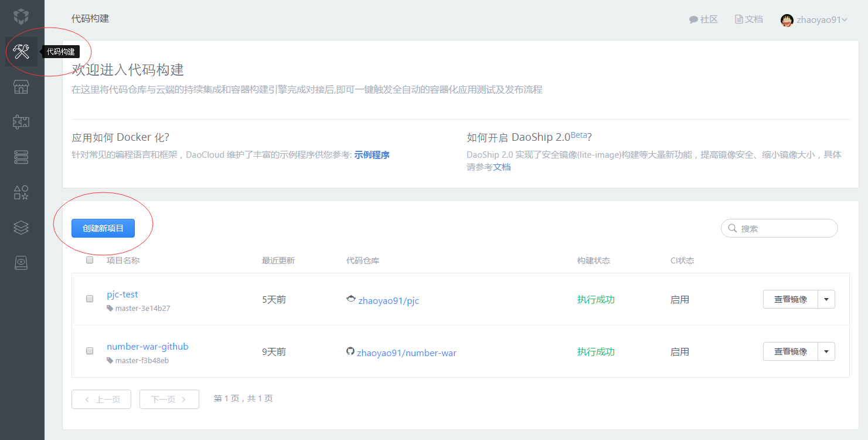
Task: Click the 第 1 页 , 共 1 页 text
Action: [243, 398]
